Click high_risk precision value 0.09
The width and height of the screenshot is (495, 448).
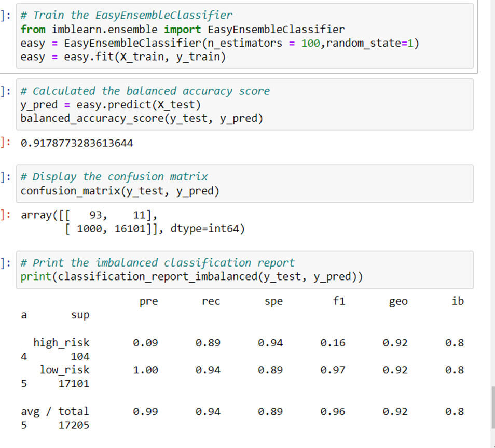pyautogui.click(x=145, y=343)
